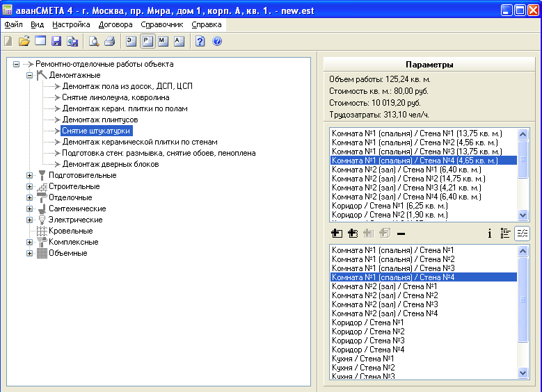Image resolution: width=542 pixels, height=392 pixels.
Task: Click the info "i" icon in the Parameters panel
Action: coord(489,234)
